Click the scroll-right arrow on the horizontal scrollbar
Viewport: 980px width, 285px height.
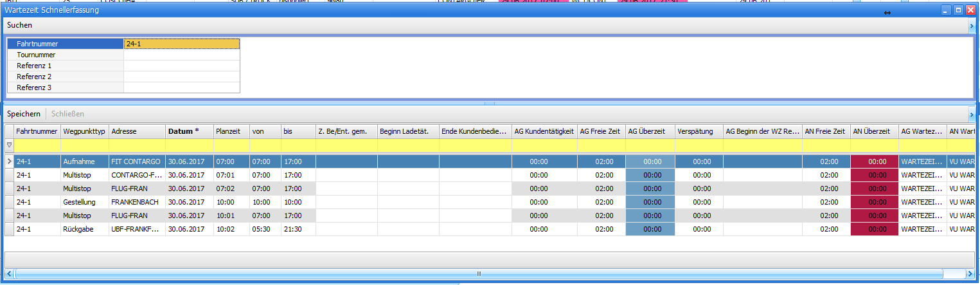[970, 273]
